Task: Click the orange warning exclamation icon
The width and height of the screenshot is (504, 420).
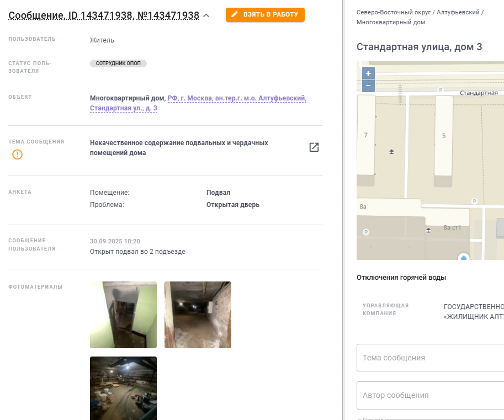Action: [17, 155]
